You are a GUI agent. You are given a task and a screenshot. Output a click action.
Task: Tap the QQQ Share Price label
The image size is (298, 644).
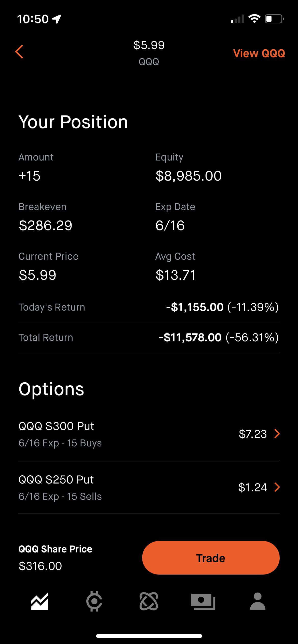pos(55,549)
